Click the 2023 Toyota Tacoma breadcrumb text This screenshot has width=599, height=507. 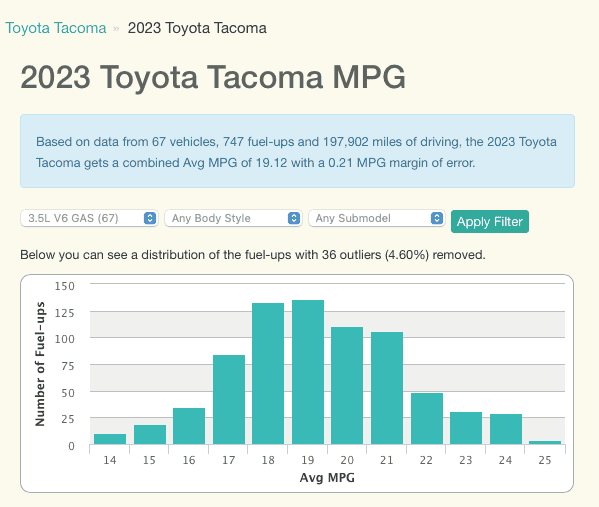point(197,28)
